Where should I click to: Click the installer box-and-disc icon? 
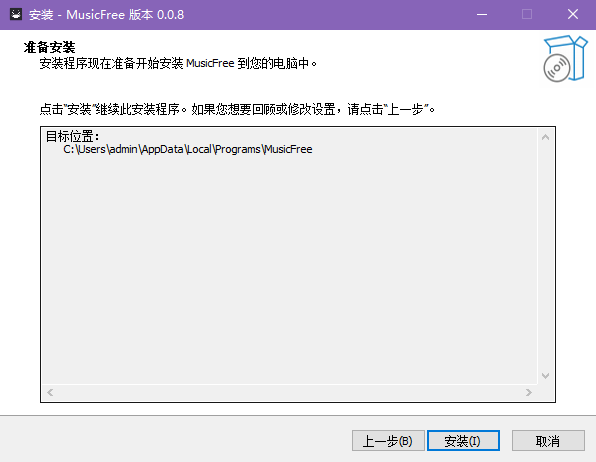point(565,59)
